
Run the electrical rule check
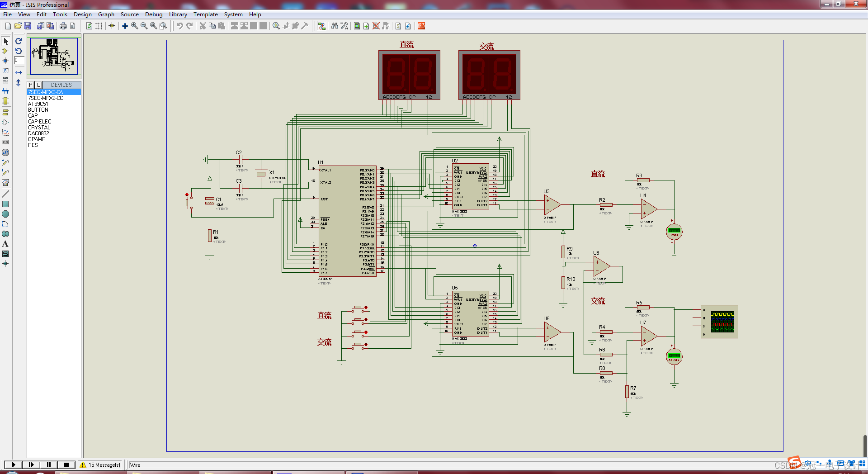408,26
